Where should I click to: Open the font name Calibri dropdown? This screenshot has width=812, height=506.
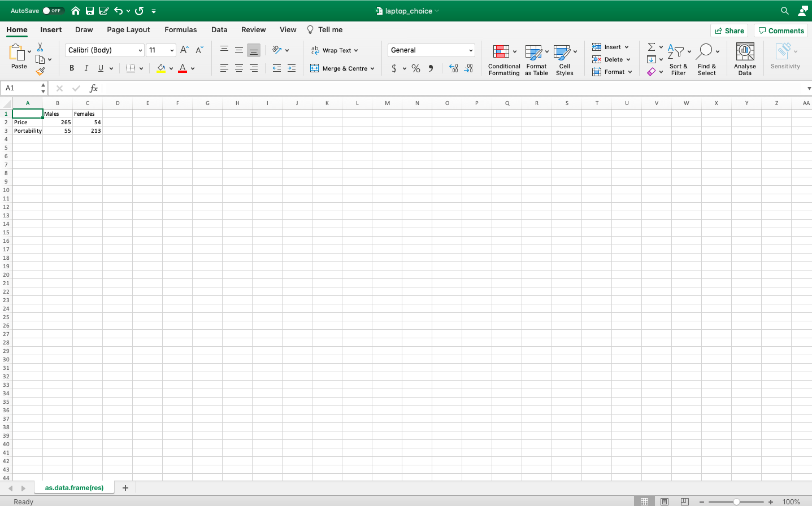coord(140,50)
